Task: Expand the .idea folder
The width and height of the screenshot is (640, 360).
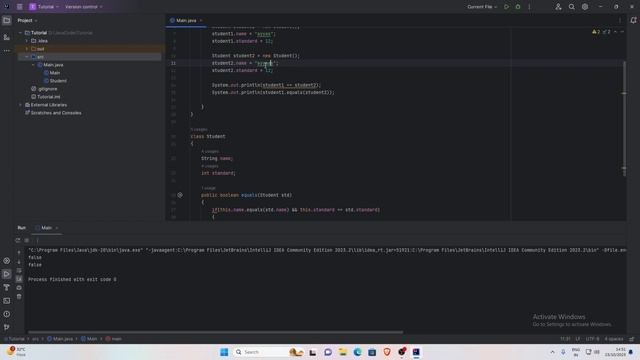Action: (x=27, y=41)
